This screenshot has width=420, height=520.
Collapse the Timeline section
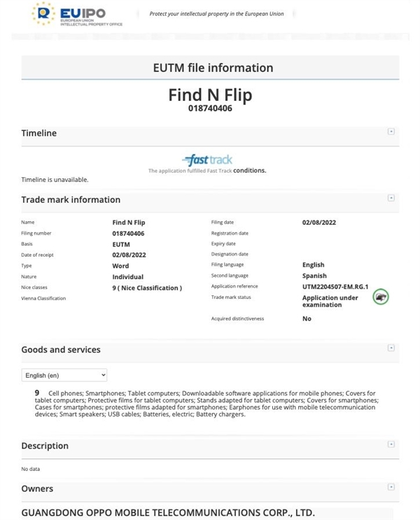click(x=391, y=132)
